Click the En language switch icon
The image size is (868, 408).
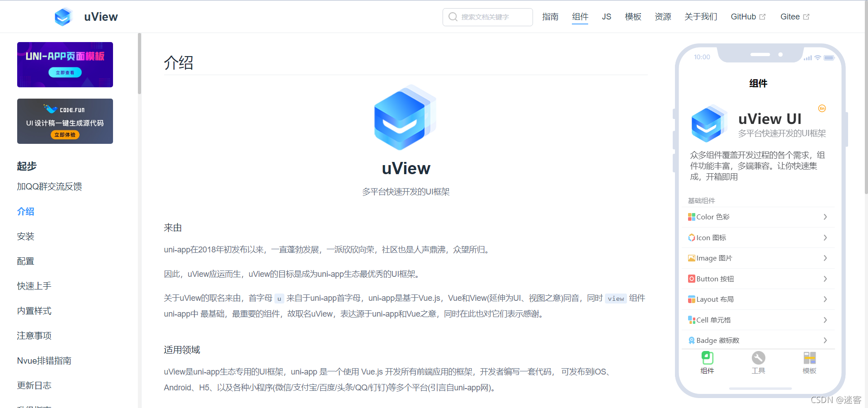pyautogui.click(x=822, y=108)
